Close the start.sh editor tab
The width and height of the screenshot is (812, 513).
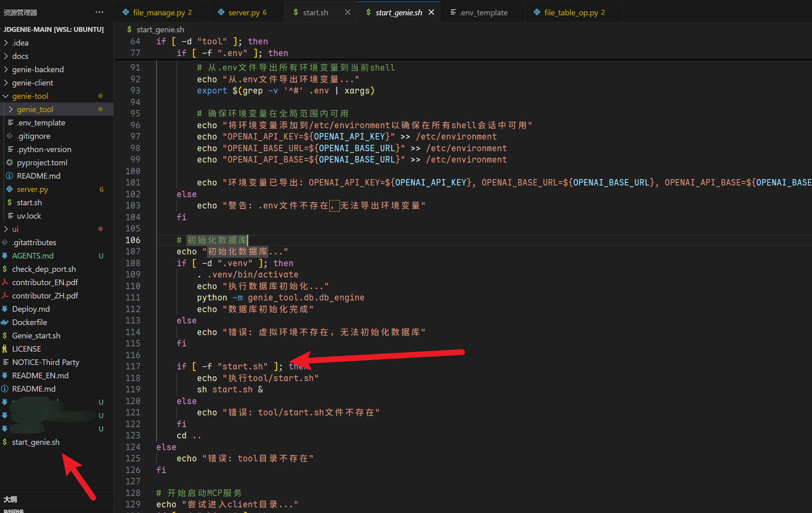pos(347,12)
